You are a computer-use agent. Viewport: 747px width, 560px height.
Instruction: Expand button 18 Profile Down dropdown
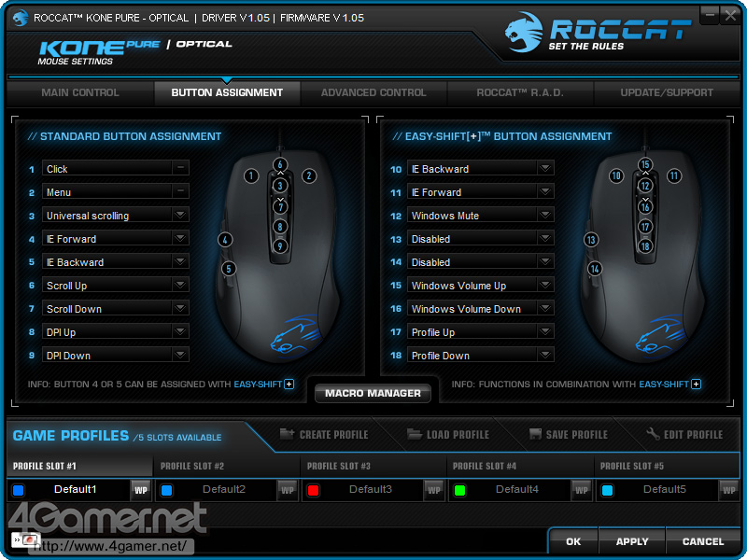click(x=545, y=355)
